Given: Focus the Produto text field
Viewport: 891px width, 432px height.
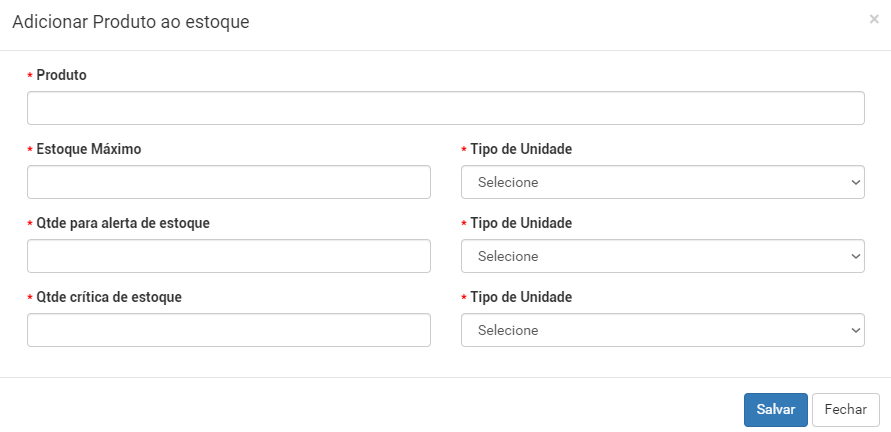Looking at the screenshot, I should (x=446, y=108).
